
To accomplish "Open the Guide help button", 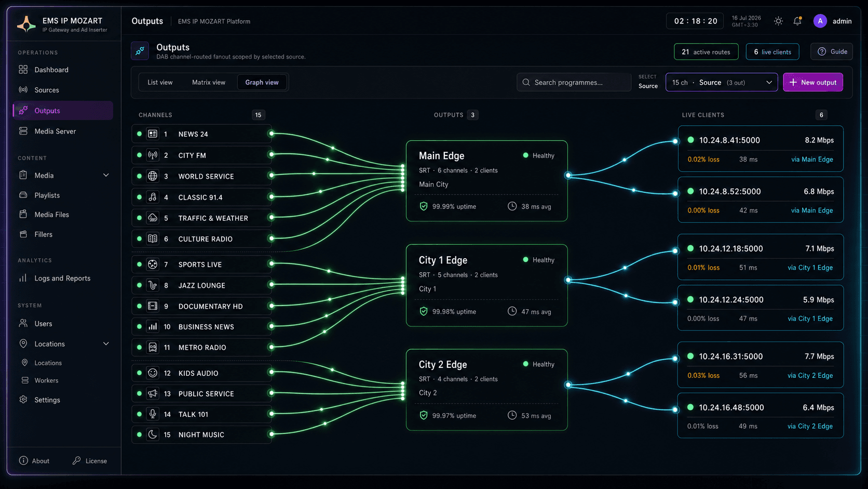I will pyautogui.click(x=832, y=51).
